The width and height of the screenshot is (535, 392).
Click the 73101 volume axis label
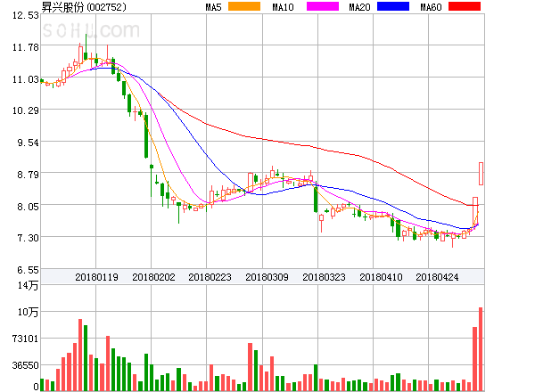[x=26, y=339]
